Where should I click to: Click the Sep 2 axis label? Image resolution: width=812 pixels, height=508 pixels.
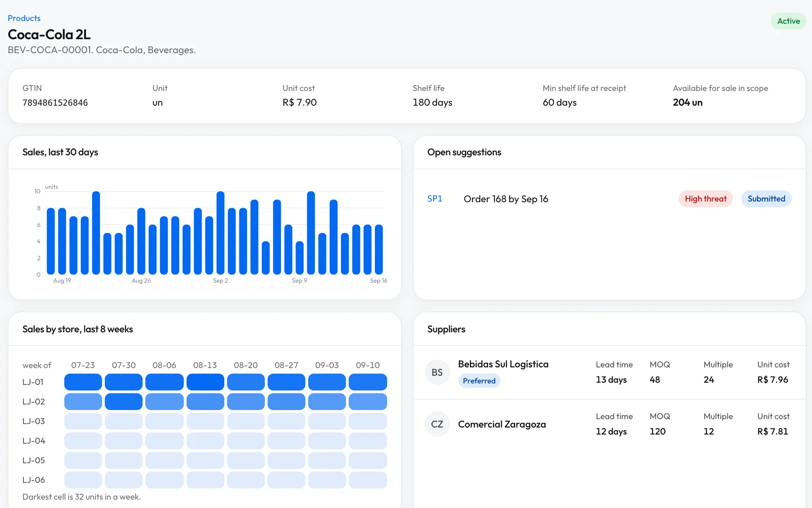point(220,280)
